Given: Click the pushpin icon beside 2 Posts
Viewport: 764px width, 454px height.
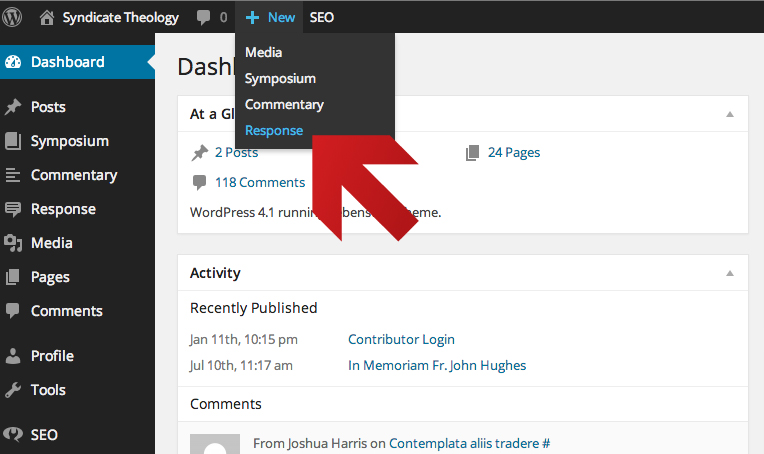Looking at the screenshot, I should pos(200,153).
